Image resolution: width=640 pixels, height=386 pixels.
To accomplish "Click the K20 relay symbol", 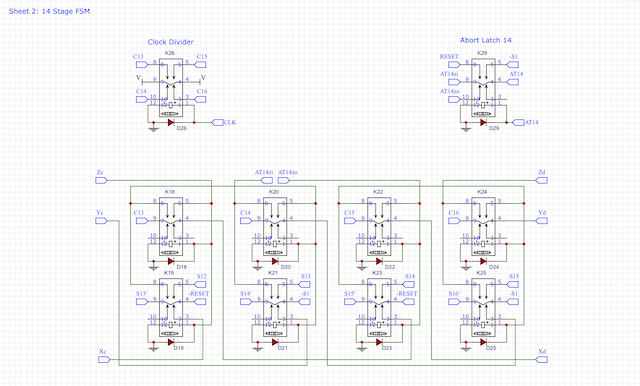I will (275, 226).
